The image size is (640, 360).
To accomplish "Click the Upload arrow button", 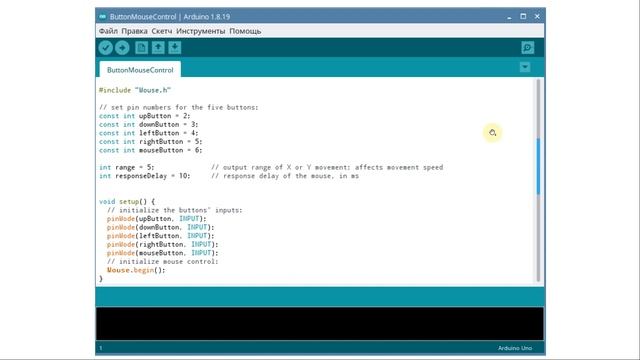I will (122, 48).
